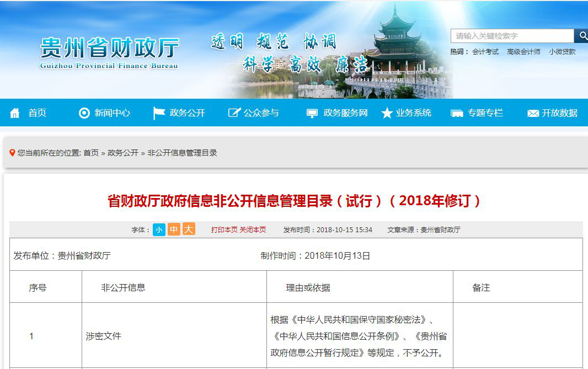This screenshot has height=369, width=588.
Task: Click the monitor icon beside 政务服务网
Action: (x=312, y=113)
